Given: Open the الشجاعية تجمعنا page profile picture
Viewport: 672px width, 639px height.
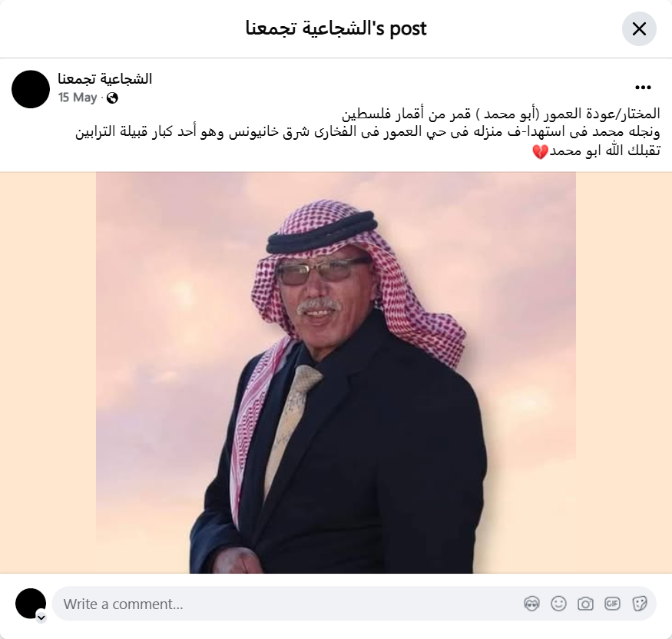Looking at the screenshot, I should (x=31, y=89).
